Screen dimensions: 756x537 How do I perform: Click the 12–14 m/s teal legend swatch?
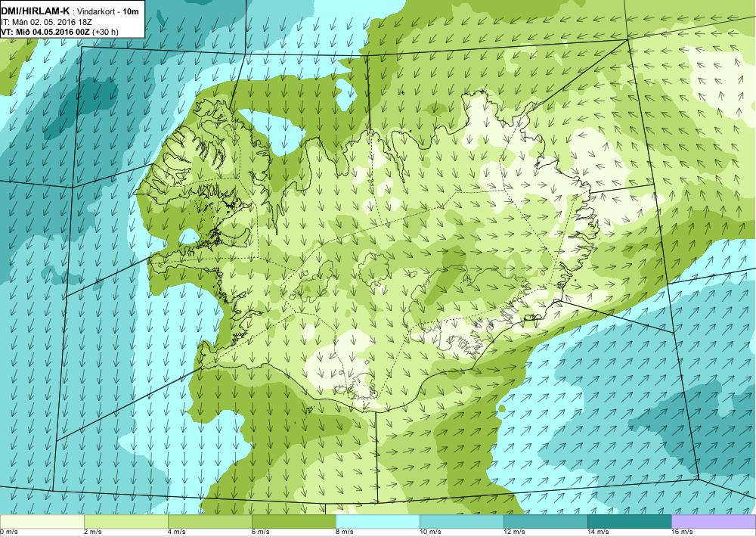tap(545, 522)
